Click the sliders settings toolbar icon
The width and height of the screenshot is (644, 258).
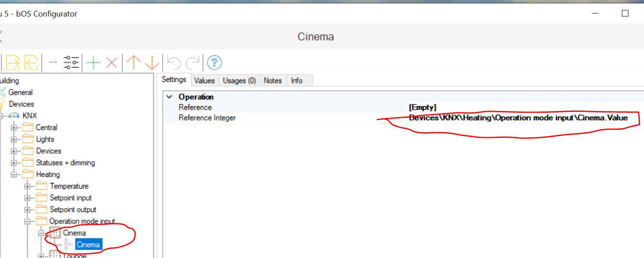tap(71, 63)
